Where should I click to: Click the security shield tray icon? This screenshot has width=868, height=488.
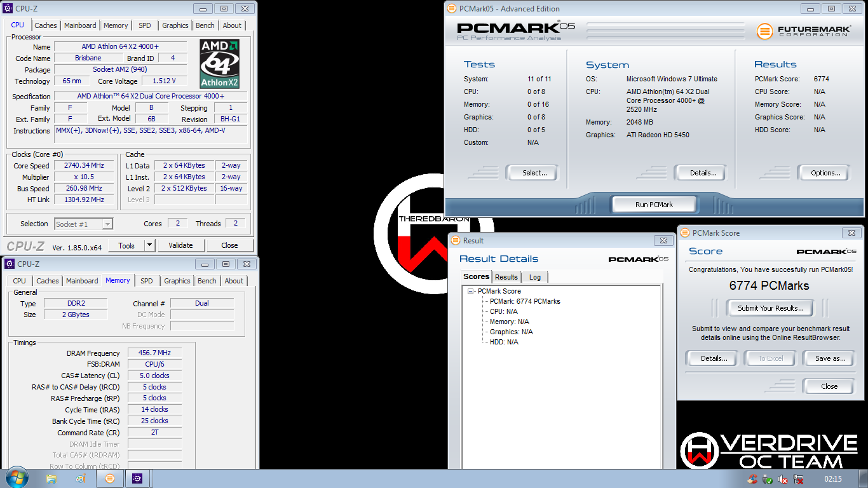[768, 479]
